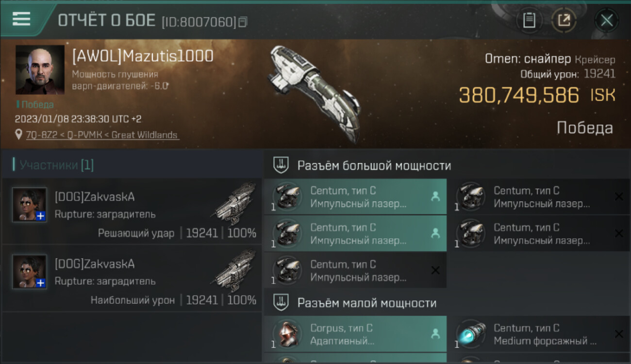Click the 380,749,586 ISK value
Screen dimensions: 631x364
tap(537, 96)
